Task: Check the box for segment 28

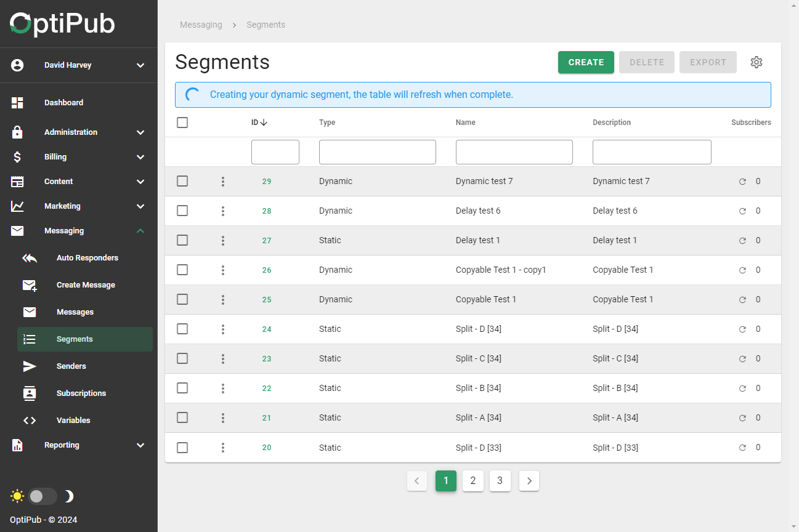Action: click(x=182, y=211)
